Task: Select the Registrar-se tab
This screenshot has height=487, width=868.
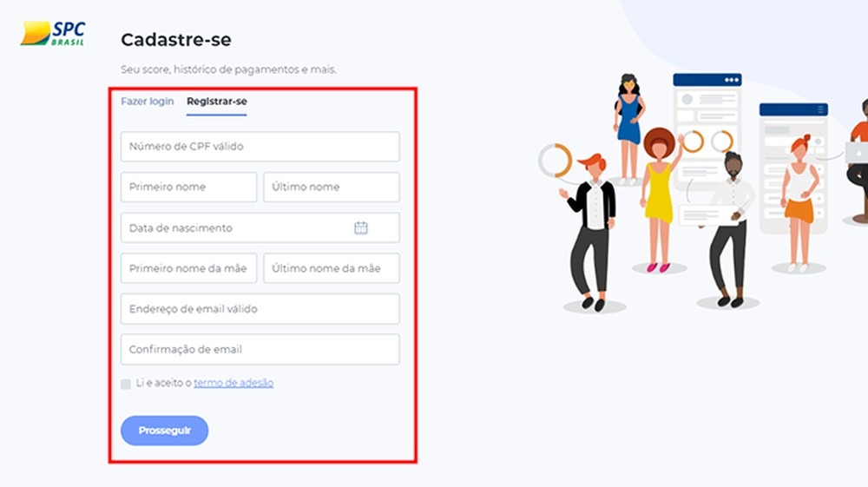Action: 216,102
